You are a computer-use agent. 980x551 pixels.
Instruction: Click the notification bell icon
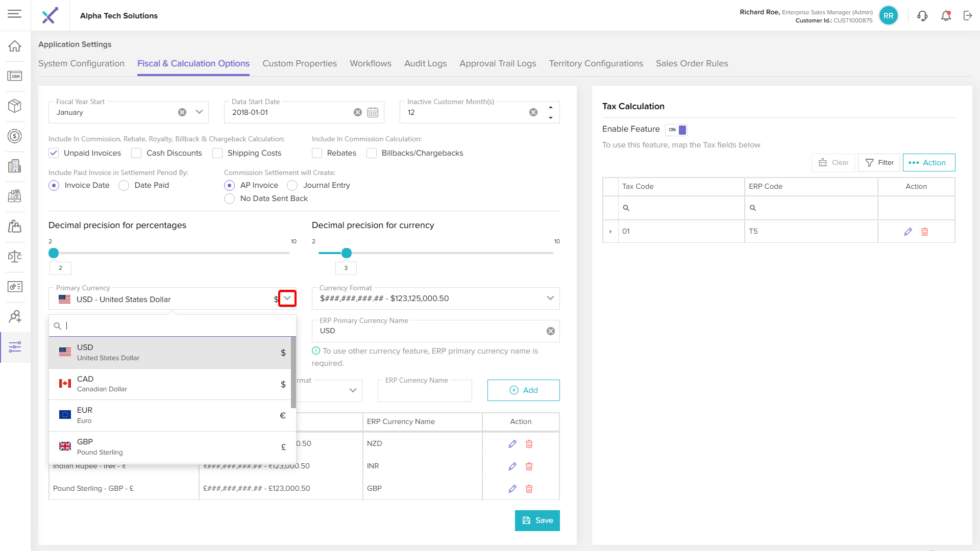pyautogui.click(x=946, y=16)
